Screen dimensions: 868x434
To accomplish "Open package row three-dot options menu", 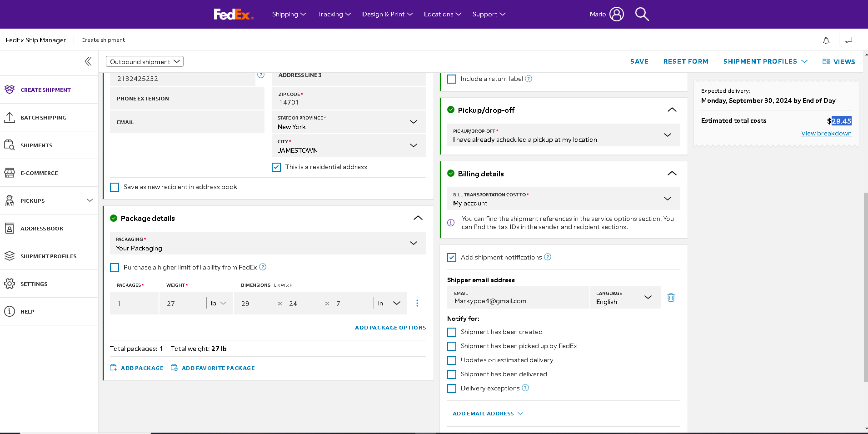I will point(417,303).
